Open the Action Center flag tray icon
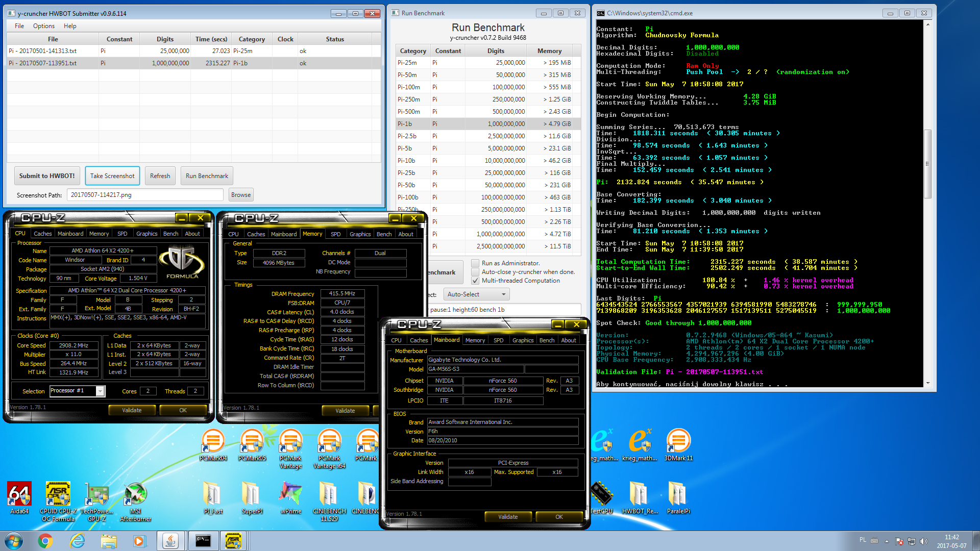The image size is (980, 551). click(x=899, y=541)
